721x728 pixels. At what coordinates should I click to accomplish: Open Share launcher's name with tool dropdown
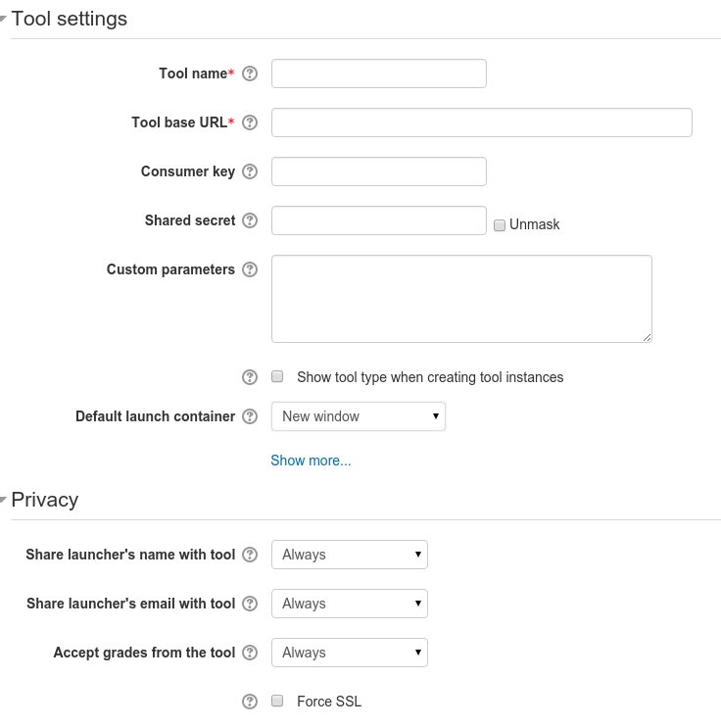click(350, 555)
